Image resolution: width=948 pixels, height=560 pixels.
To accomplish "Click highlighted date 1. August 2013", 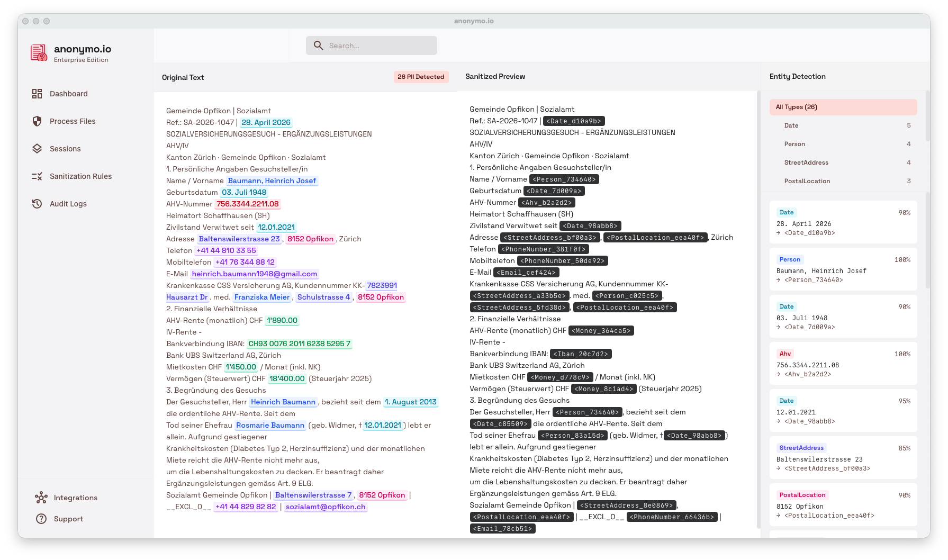I will coord(411,402).
